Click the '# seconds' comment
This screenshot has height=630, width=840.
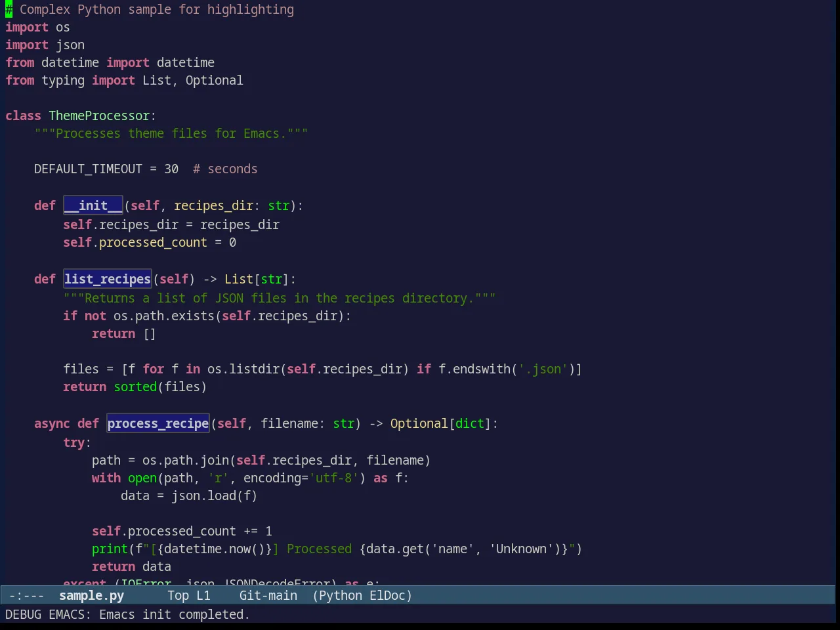[x=225, y=169]
